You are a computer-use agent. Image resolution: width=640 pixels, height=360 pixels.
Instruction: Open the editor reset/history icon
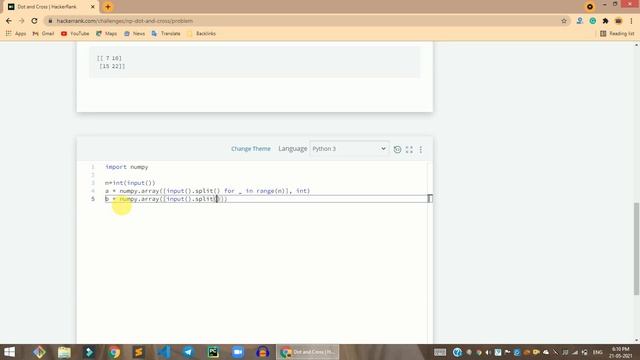397,149
